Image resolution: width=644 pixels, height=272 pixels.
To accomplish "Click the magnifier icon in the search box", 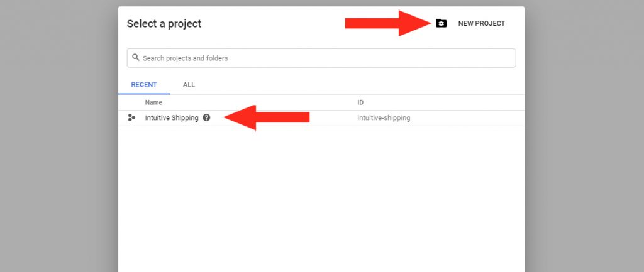I will tap(136, 57).
